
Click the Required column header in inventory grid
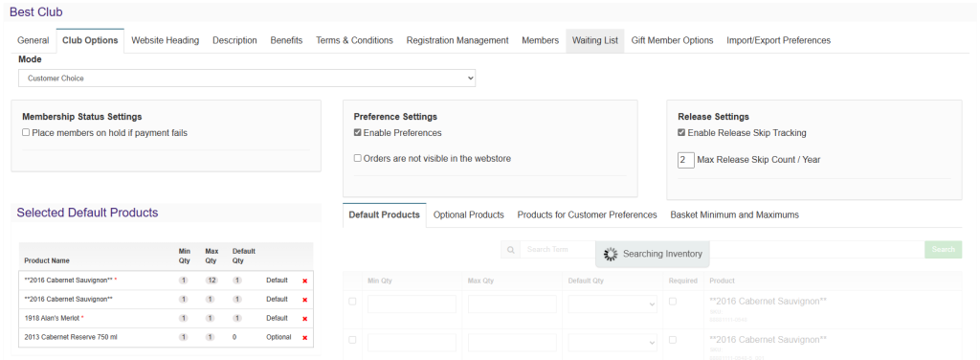[682, 281]
